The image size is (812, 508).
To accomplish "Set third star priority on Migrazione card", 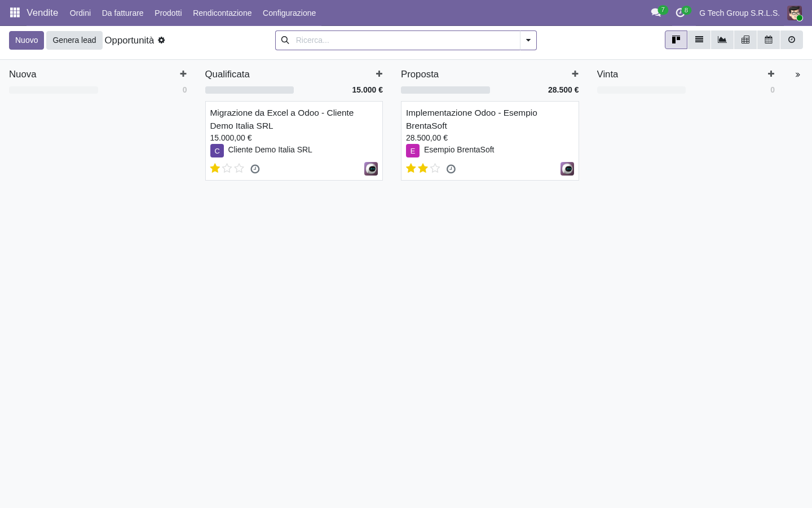I will pyautogui.click(x=239, y=168).
